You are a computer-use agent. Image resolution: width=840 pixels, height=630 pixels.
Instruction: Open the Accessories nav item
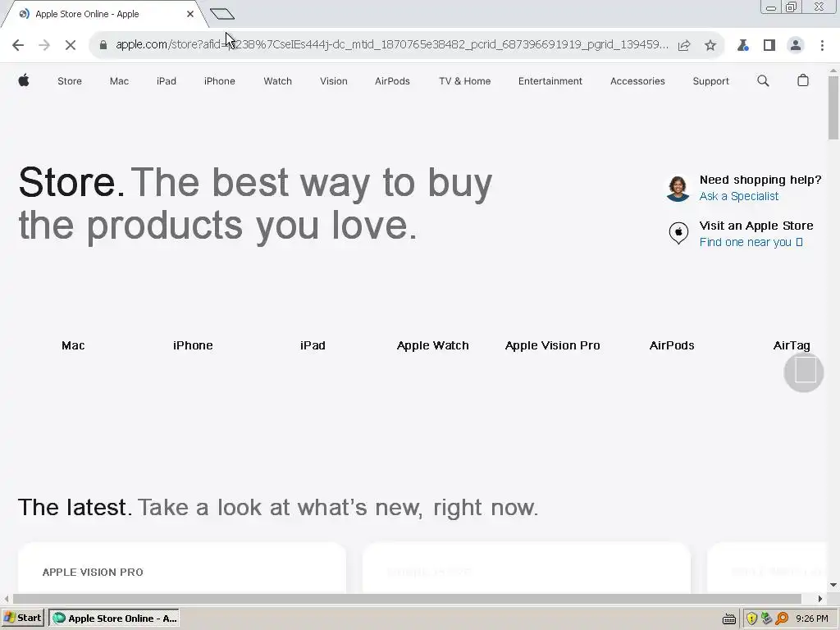pos(637,81)
